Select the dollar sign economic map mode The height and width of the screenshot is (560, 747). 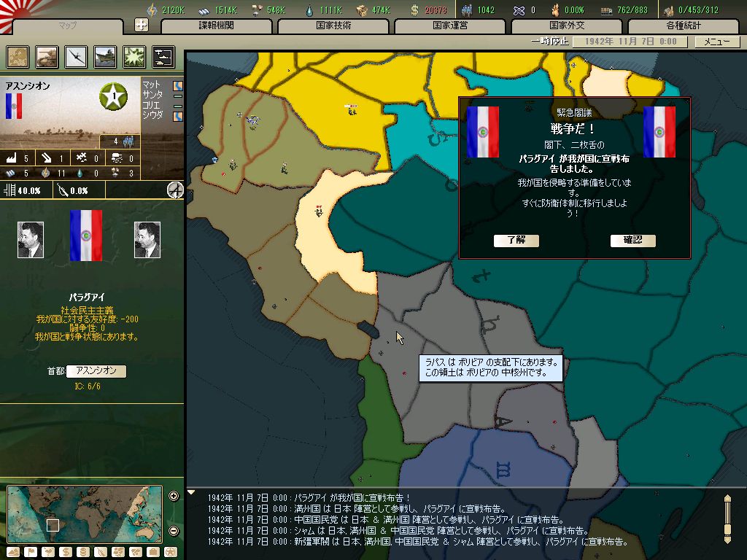[x=65, y=552]
